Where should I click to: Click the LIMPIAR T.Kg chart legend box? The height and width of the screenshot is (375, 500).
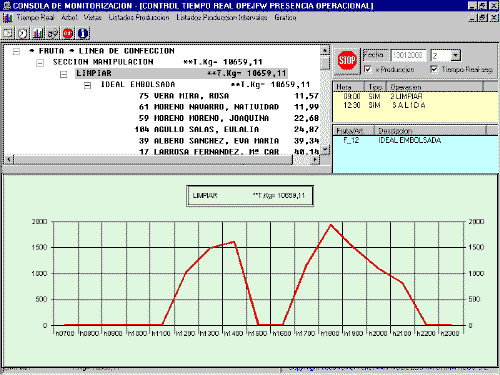coord(250,196)
